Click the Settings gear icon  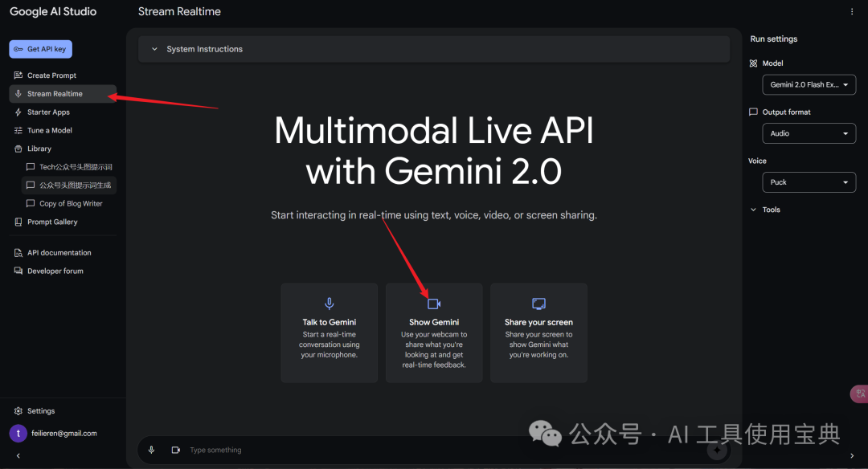[18, 411]
